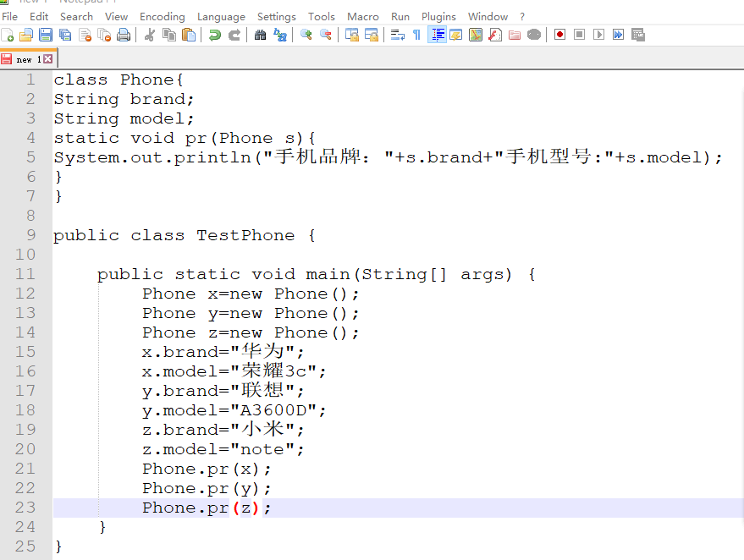
Task: Open the Run menu
Action: click(x=400, y=17)
